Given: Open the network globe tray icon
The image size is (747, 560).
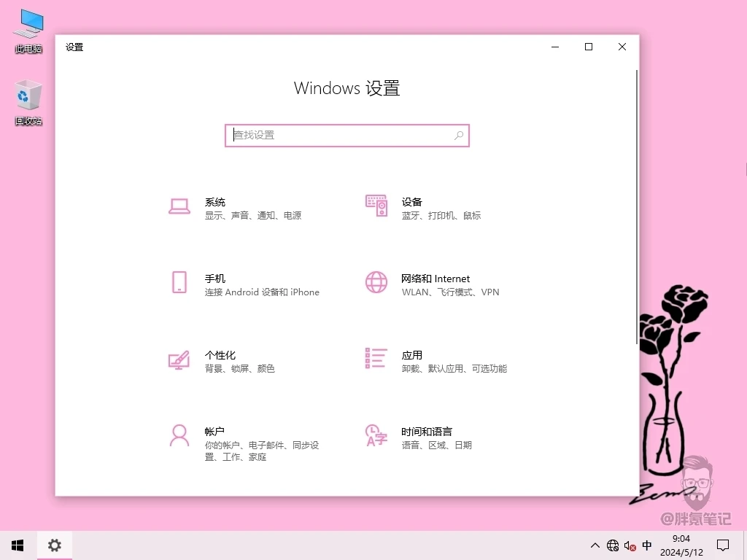Looking at the screenshot, I should (x=613, y=545).
